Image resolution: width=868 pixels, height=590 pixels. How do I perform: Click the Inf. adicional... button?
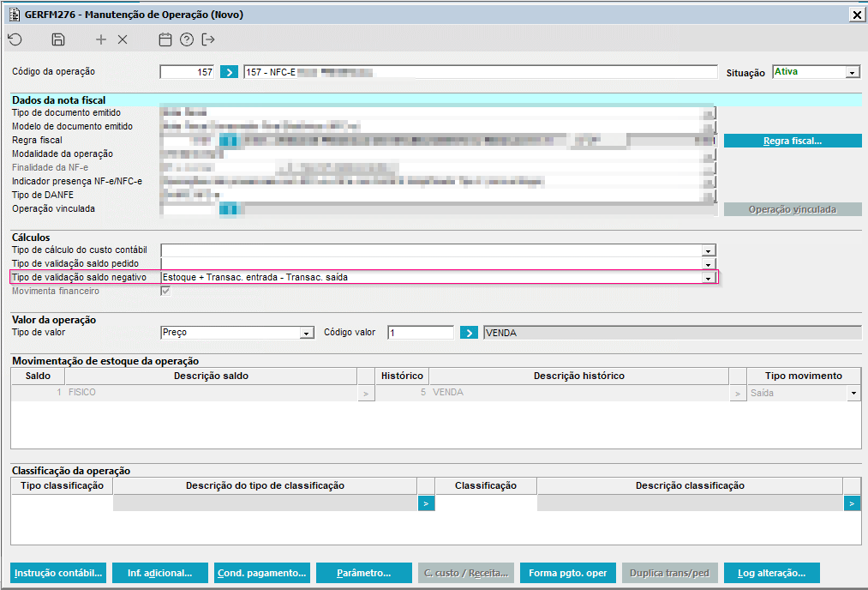(160, 573)
